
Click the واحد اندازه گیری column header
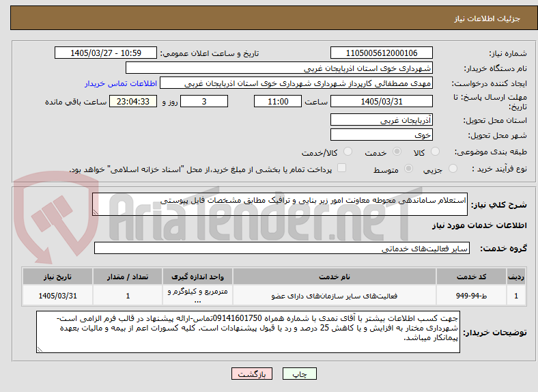point(197,277)
